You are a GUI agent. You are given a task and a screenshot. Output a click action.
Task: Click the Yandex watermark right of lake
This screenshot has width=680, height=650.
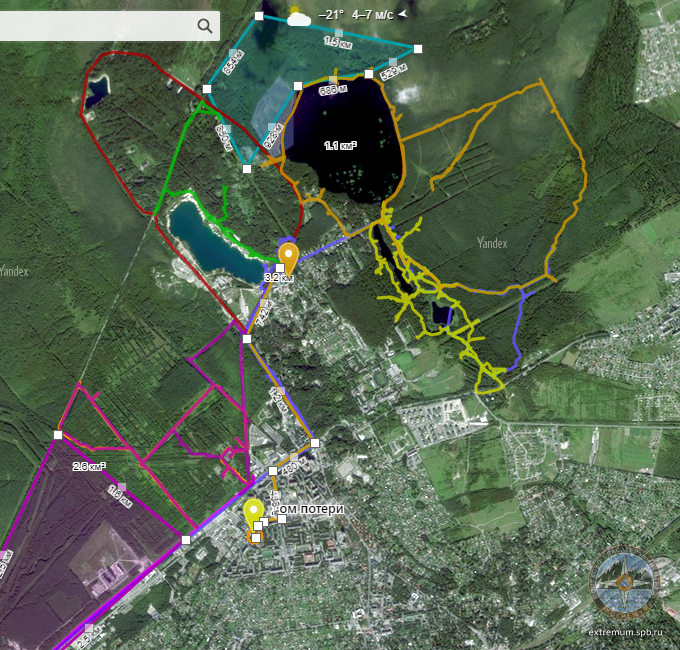491,242
